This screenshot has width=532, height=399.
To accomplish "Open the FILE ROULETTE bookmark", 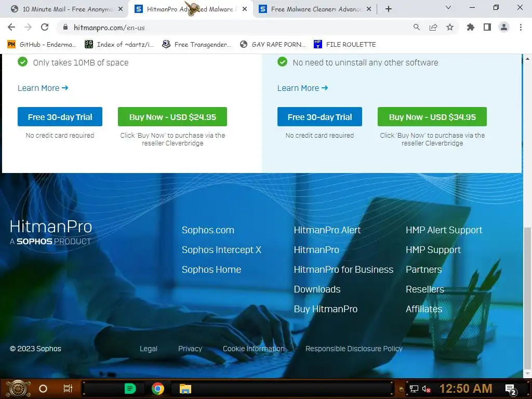I will (345, 45).
